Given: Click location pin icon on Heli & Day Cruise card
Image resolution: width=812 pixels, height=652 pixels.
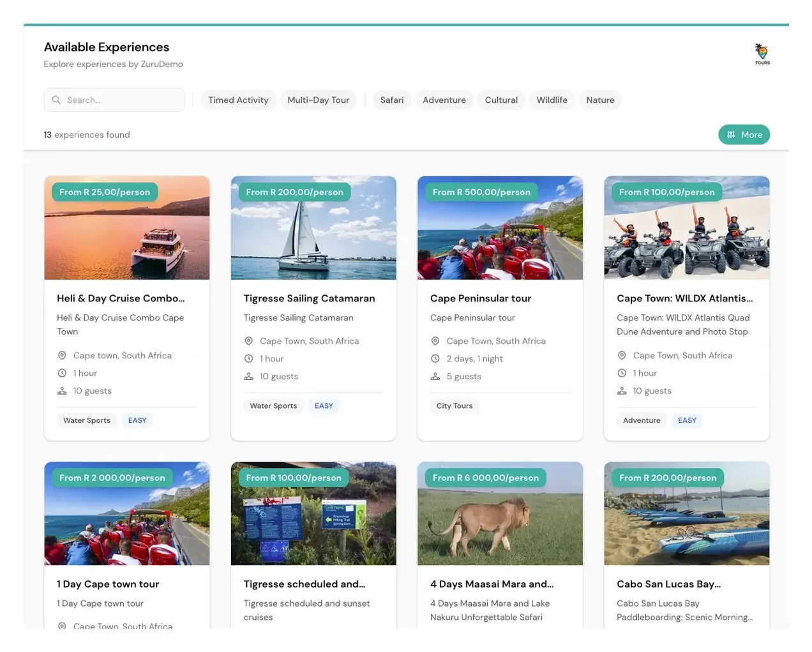Looking at the screenshot, I should pyautogui.click(x=62, y=356).
